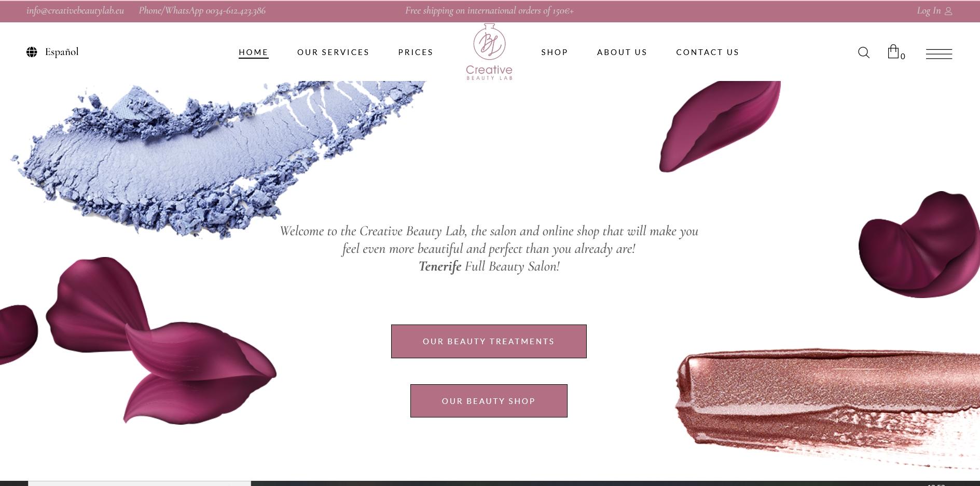Open the shopping bag cart icon
The image size is (980, 486).
[893, 51]
